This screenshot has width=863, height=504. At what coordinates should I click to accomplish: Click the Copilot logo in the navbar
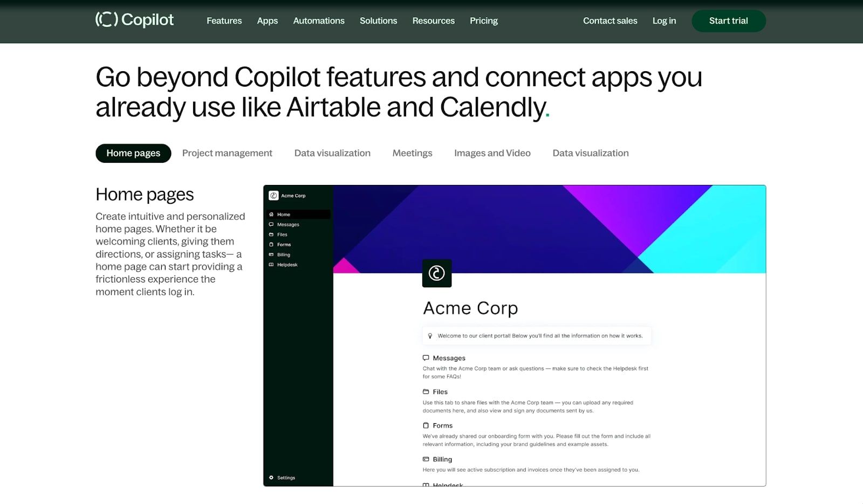click(x=134, y=20)
